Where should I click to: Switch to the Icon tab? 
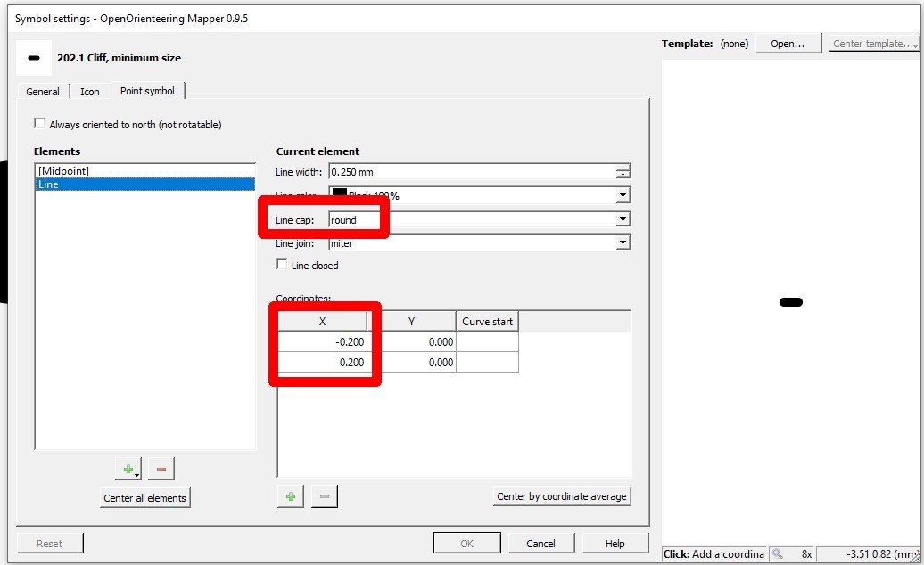[89, 91]
